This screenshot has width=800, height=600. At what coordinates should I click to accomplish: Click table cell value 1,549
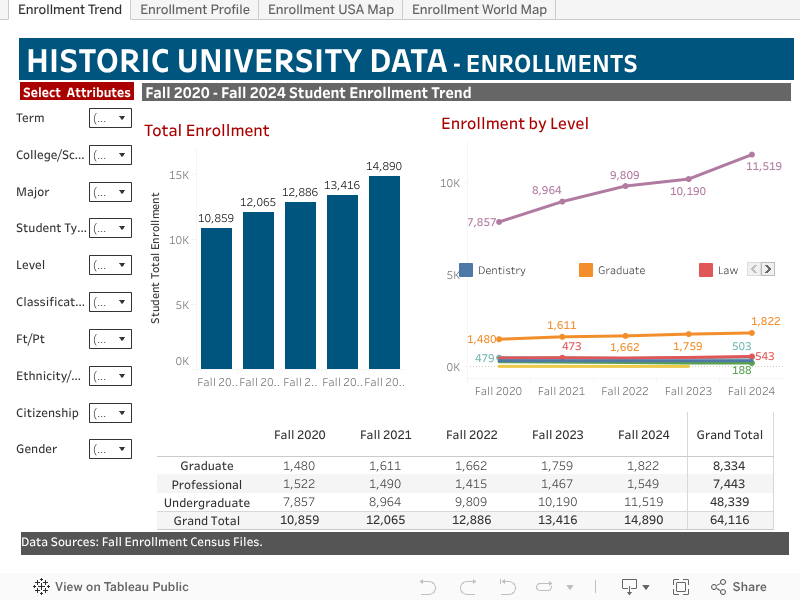point(643,484)
